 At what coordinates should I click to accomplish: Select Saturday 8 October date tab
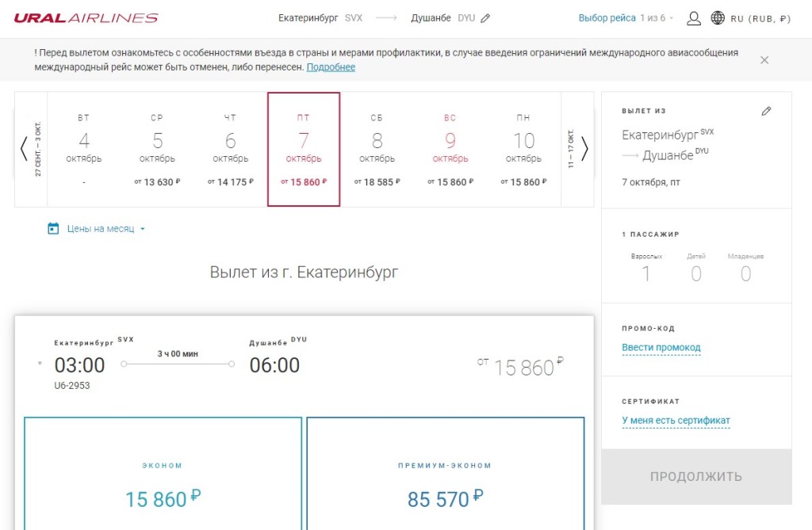pos(377,149)
